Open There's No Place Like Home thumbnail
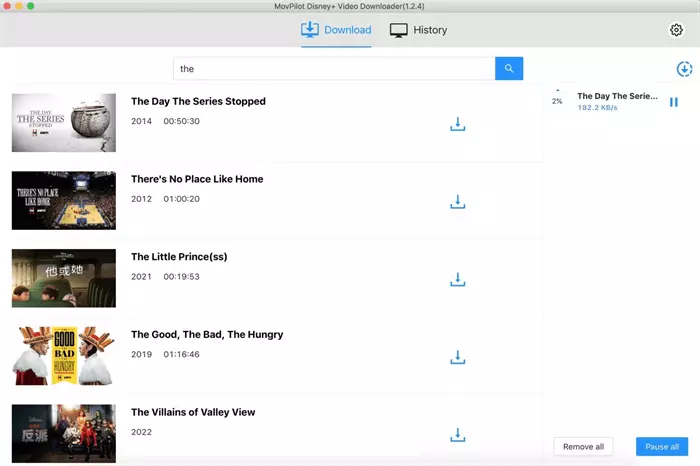The width and height of the screenshot is (700, 466). (x=63, y=201)
